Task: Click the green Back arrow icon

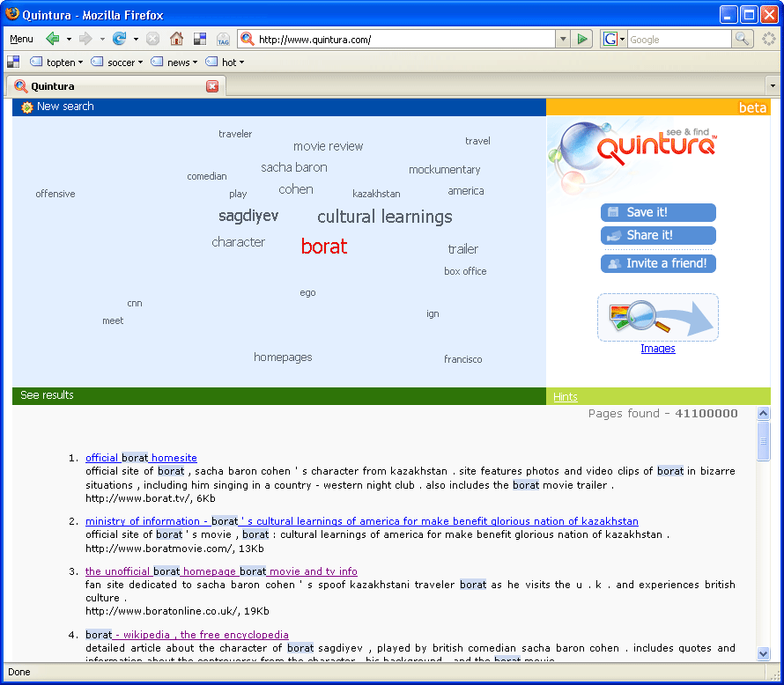Action: coord(53,39)
